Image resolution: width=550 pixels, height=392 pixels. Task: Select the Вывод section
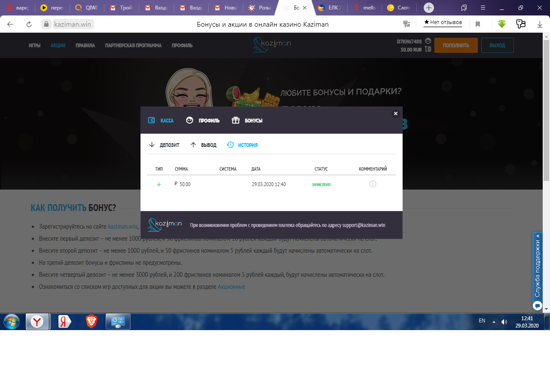coord(203,145)
